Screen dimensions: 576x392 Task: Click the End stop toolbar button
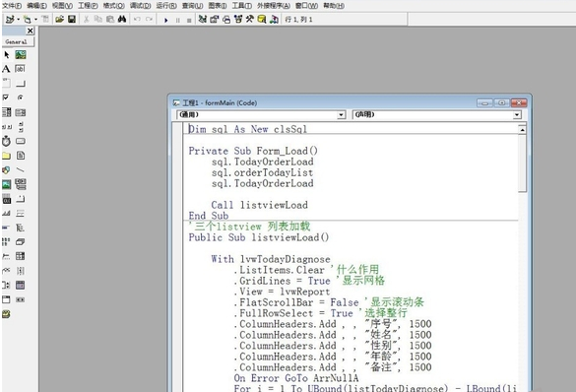189,21
